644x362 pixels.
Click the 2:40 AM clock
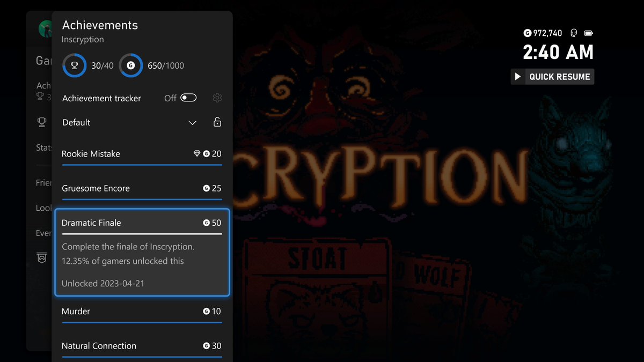[x=559, y=53]
